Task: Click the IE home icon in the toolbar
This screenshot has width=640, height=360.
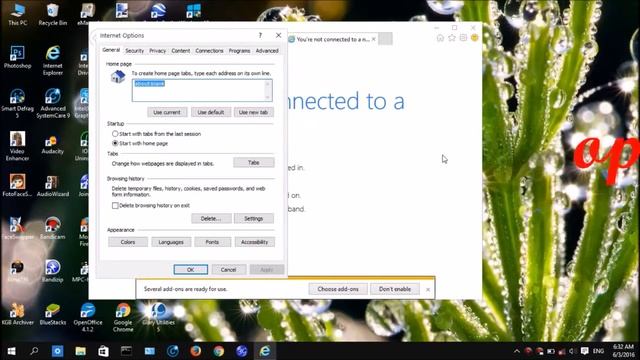Action: (440, 38)
